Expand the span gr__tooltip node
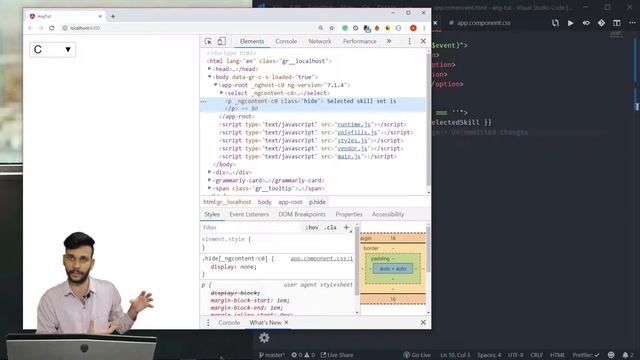This screenshot has width=640, height=360. (x=209, y=188)
